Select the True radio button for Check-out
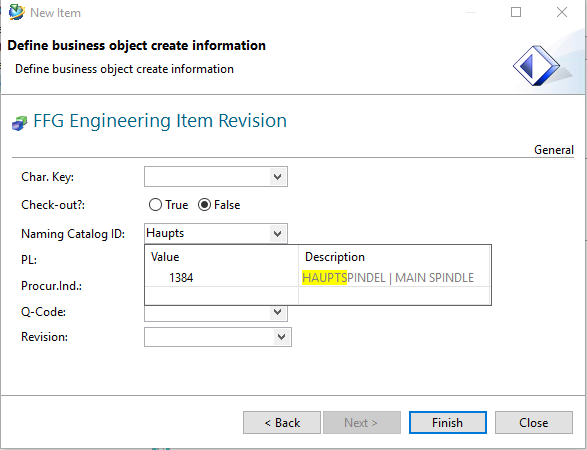This screenshot has width=587, height=450. 155,205
